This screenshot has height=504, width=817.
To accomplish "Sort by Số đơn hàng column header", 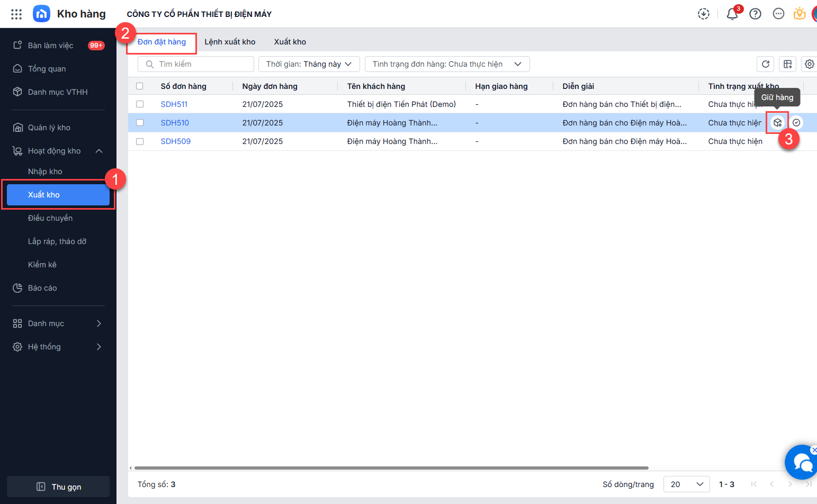I will 184,86.
